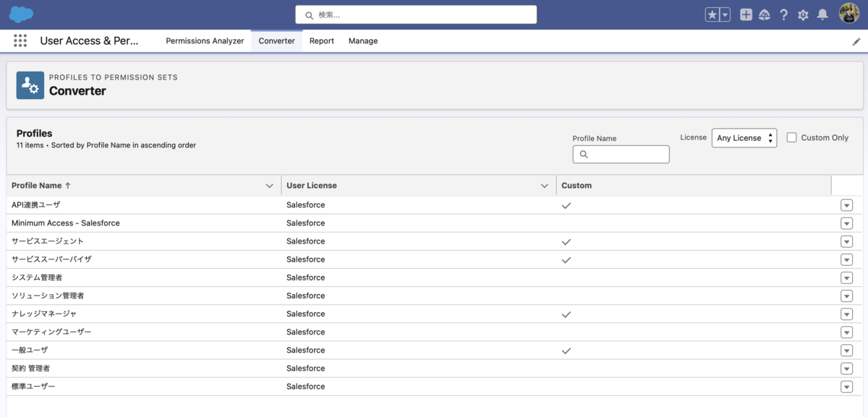The height and width of the screenshot is (417, 868).
Task: Enable the Custom Only checkbox
Action: point(791,137)
